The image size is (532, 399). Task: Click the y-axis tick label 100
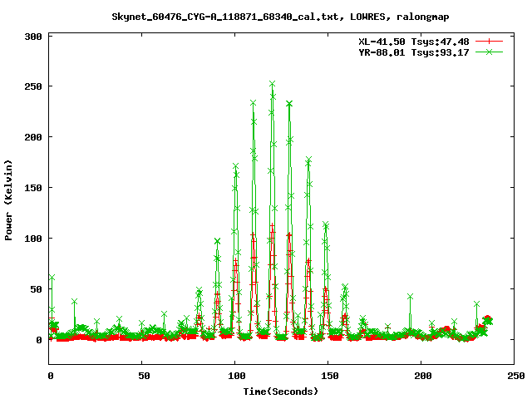(33, 239)
